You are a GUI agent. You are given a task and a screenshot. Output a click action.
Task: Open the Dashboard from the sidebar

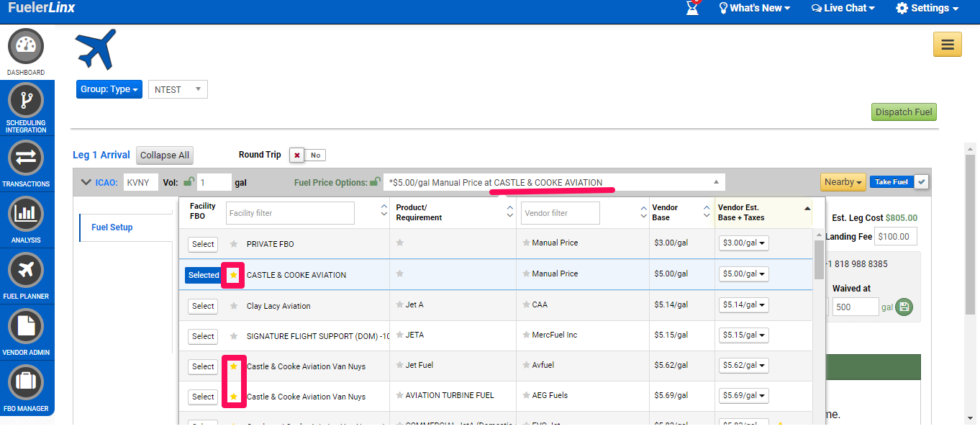click(x=26, y=48)
